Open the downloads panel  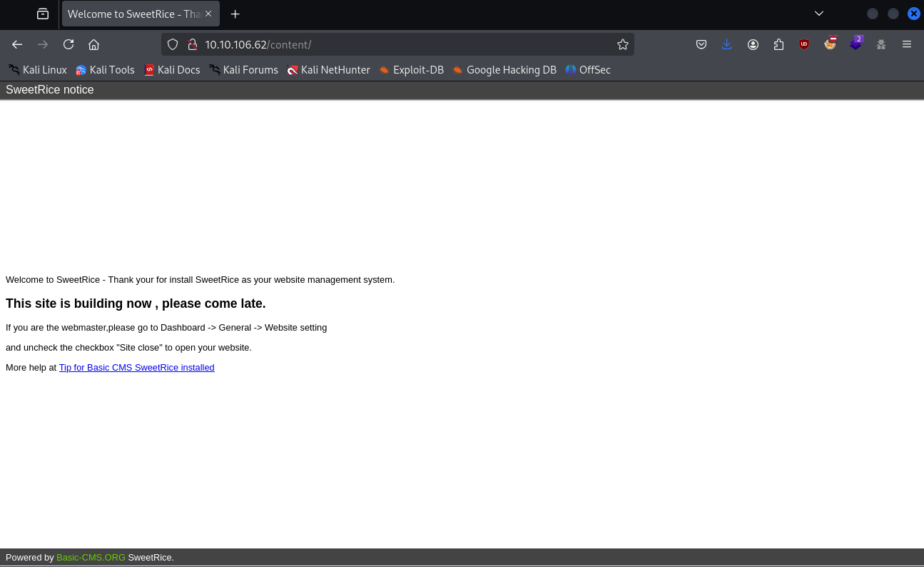click(x=727, y=44)
